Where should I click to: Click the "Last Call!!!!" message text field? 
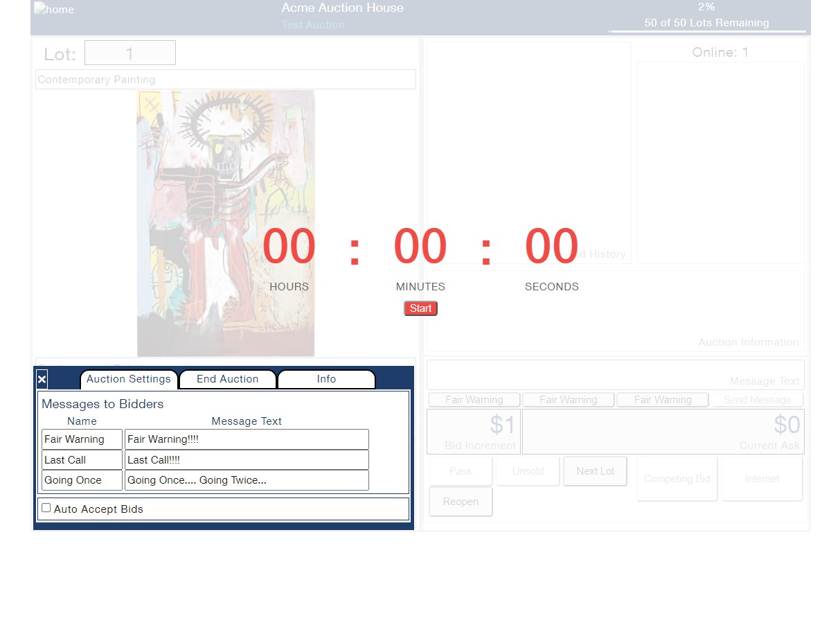point(247,460)
